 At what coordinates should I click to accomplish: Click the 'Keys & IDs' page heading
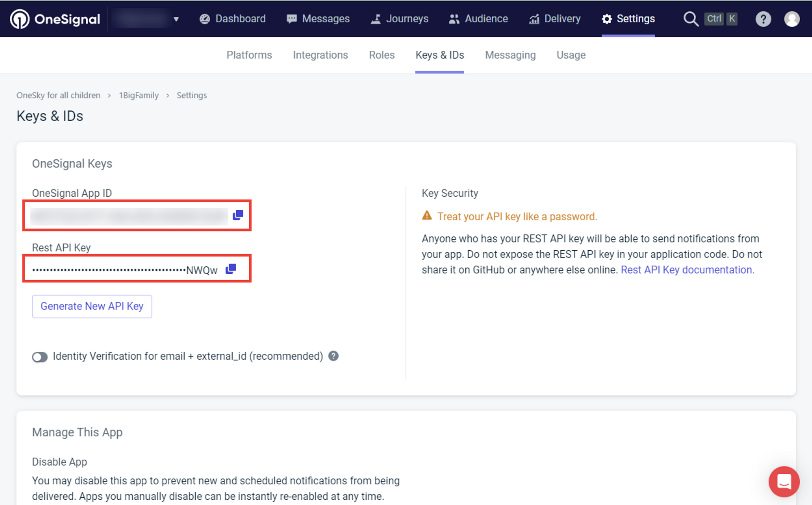(x=50, y=116)
